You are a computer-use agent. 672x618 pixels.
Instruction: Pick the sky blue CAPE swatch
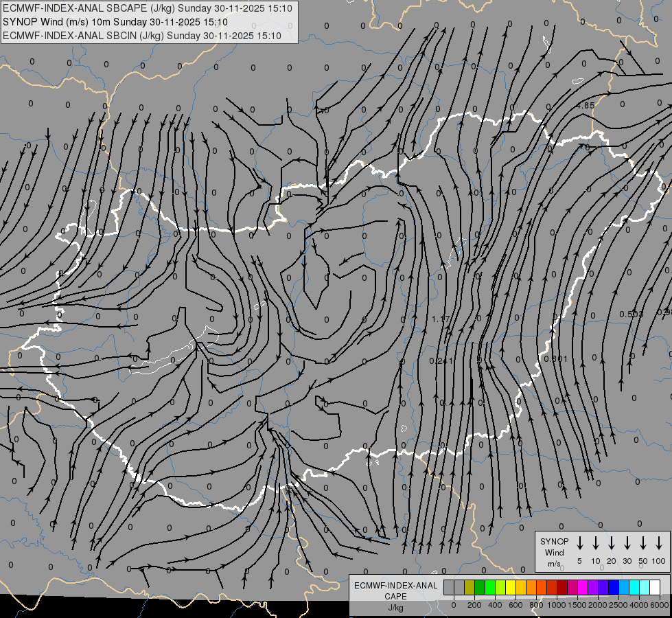(624, 587)
